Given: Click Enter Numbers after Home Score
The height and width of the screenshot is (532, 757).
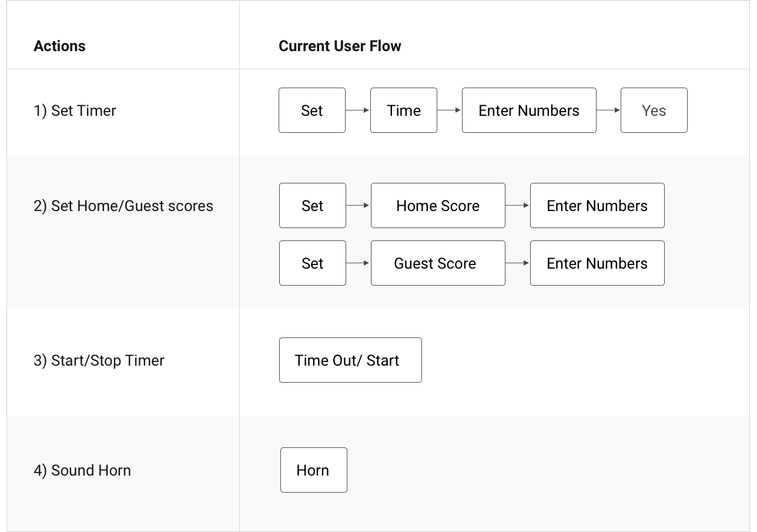Looking at the screenshot, I should coord(597,206).
